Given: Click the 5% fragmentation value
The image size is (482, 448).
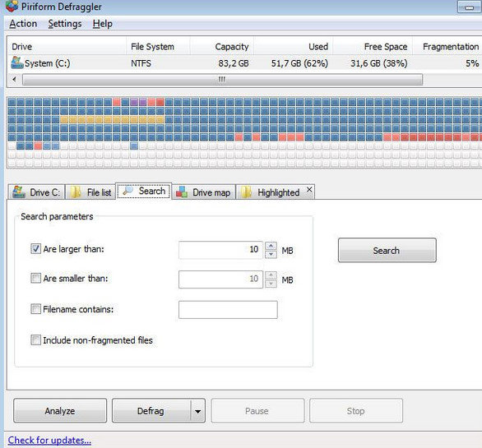Looking at the screenshot, I should click(472, 63).
